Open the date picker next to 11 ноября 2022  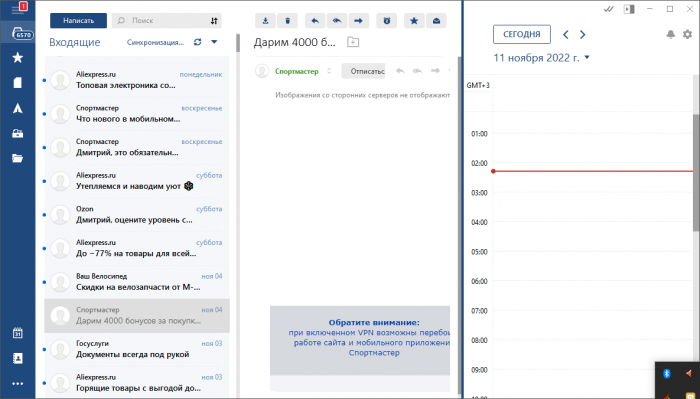coord(587,57)
